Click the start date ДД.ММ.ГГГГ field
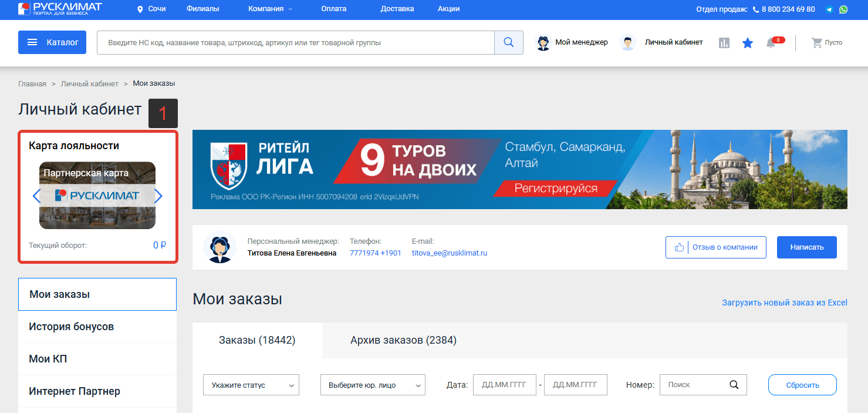Viewport: 868px width, 413px height. (505, 385)
